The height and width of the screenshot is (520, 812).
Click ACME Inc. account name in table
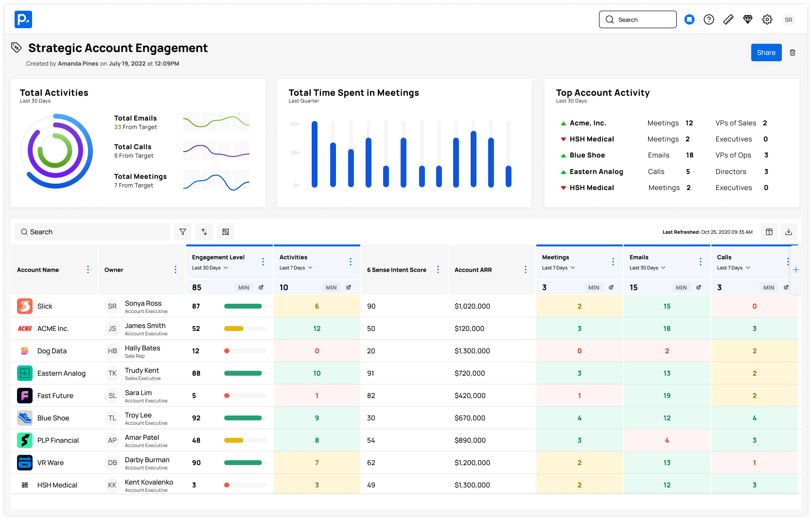tap(53, 329)
